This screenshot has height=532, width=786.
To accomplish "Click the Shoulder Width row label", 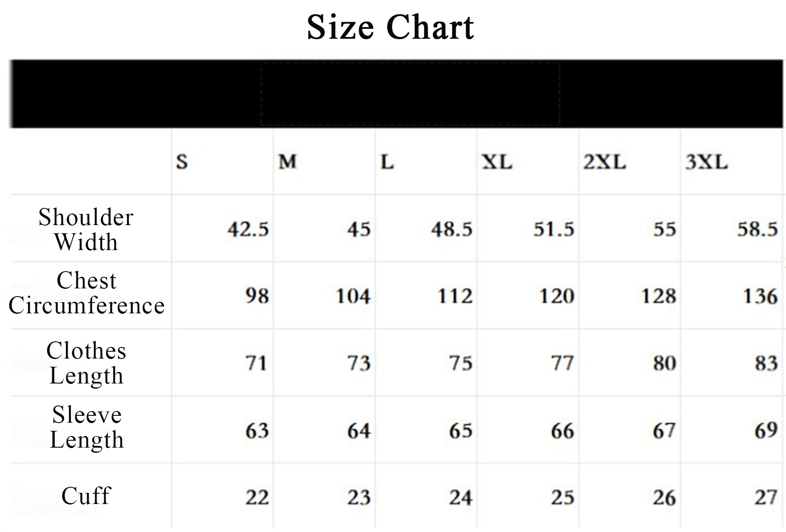I will click(x=86, y=229).
